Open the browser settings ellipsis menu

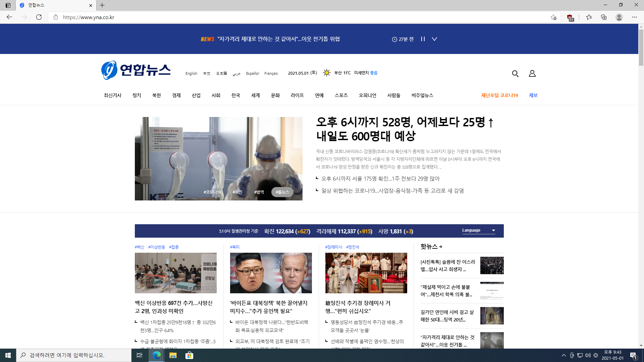(x=635, y=17)
